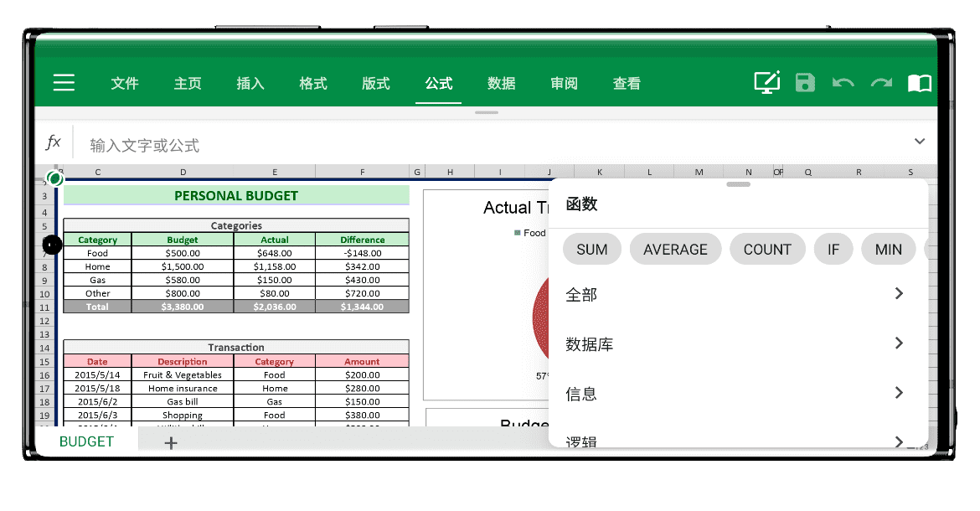
Task: Insert the SUM function
Action: click(x=592, y=250)
